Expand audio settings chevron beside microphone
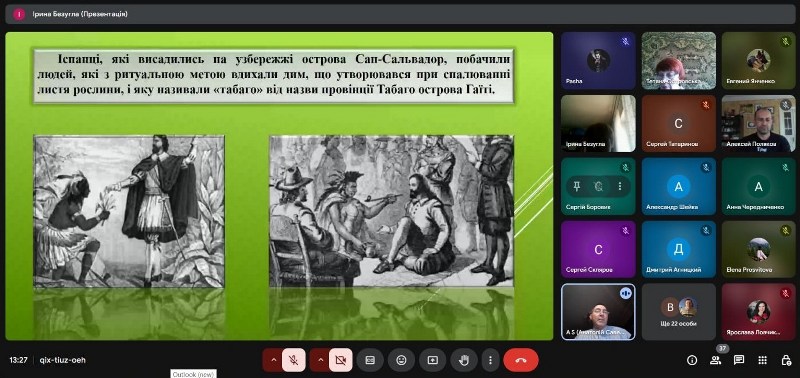Image resolution: width=800 pixels, height=378 pixels. pos(273,360)
